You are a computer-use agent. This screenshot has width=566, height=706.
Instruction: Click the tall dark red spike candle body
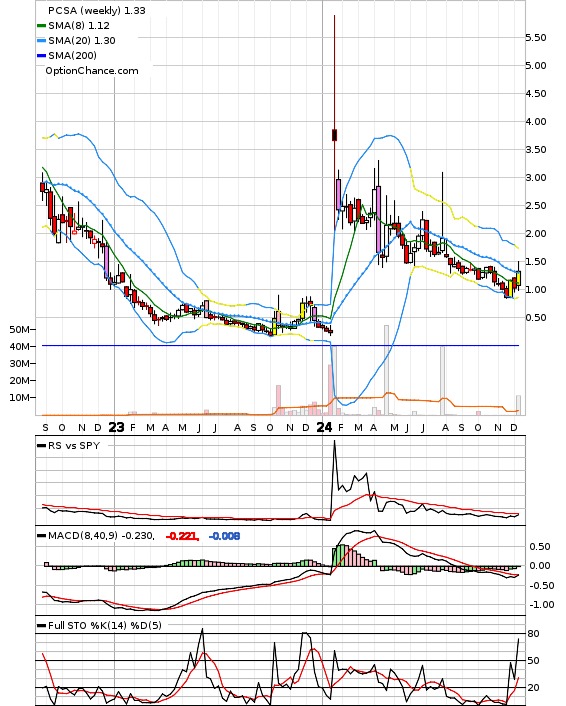point(335,135)
